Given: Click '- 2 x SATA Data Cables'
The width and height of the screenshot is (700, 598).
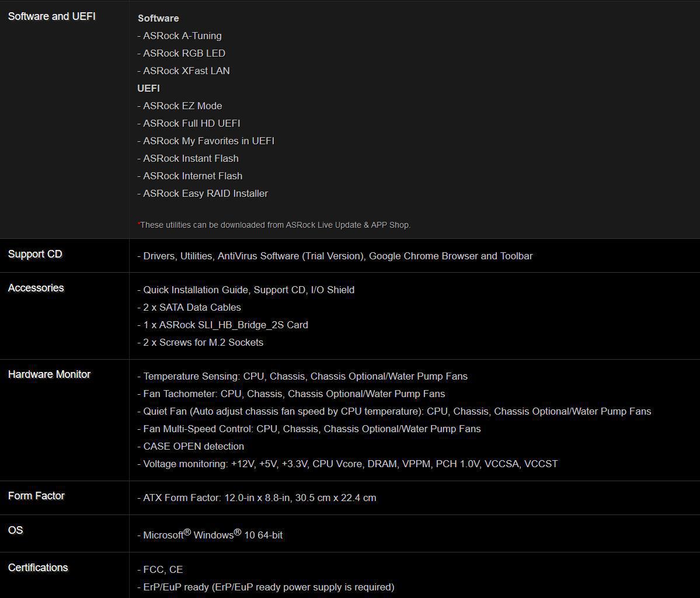Looking at the screenshot, I should tap(189, 307).
